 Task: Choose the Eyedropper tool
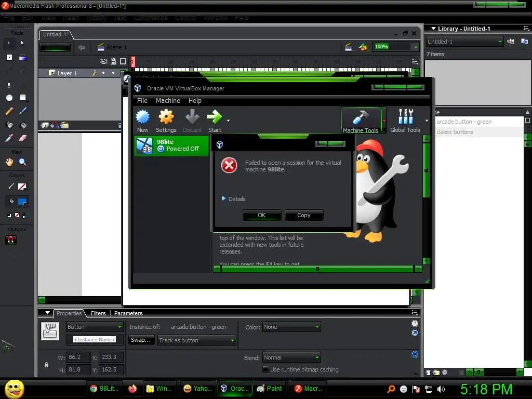[x=9, y=138]
